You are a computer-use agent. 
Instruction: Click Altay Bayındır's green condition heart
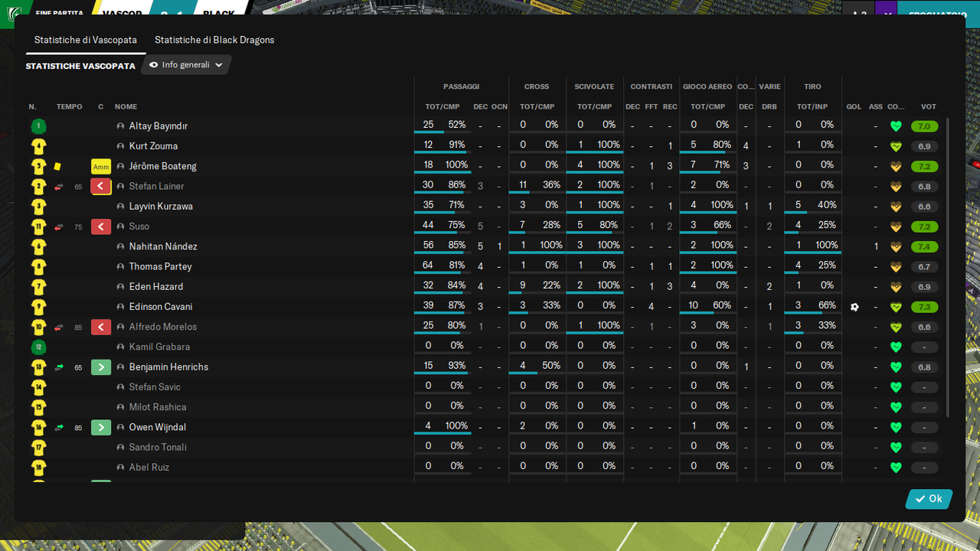click(x=896, y=126)
